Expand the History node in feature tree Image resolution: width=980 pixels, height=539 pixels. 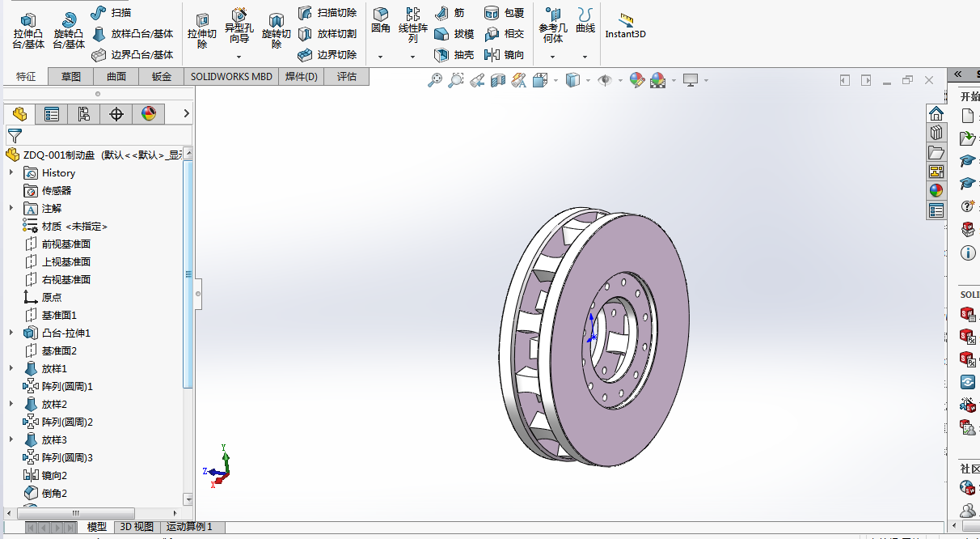pyautogui.click(x=11, y=172)
